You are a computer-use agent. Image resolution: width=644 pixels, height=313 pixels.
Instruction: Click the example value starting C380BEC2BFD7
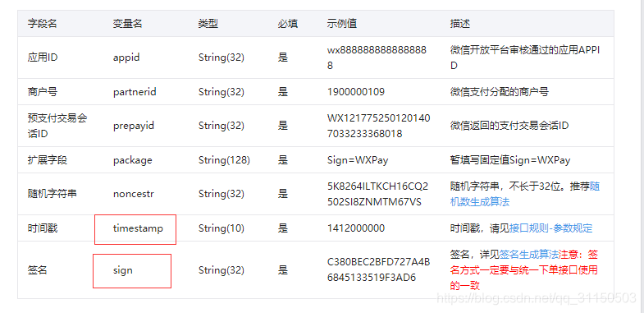379,269
